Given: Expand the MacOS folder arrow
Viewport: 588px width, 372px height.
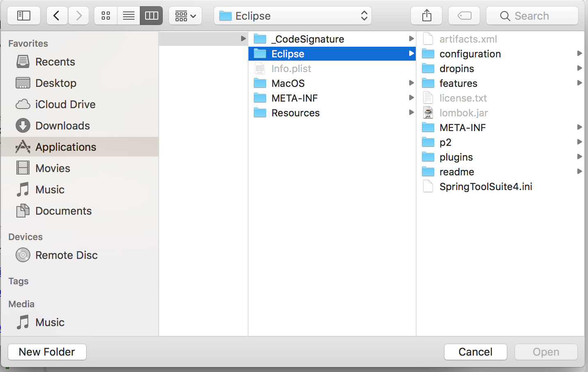Looking at the screenshot, I should [411, 83].
